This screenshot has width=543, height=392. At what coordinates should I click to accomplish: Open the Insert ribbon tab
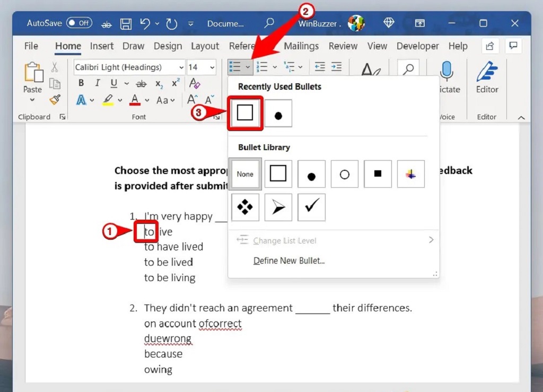(x=101, y=46)
